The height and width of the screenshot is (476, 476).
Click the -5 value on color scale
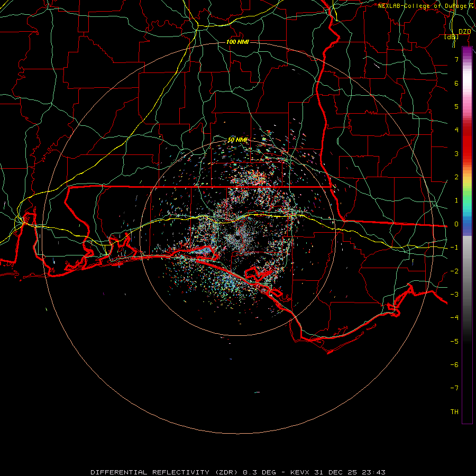[x=454, y=342]
